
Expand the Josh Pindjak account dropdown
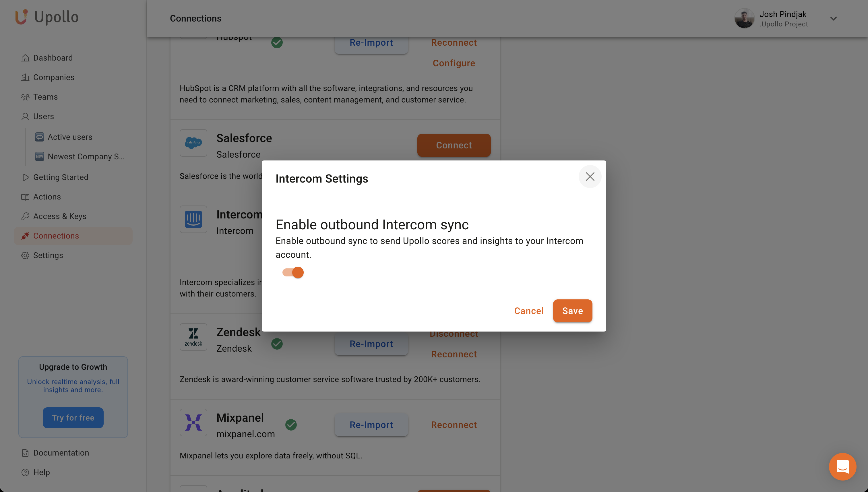[833, 19]
